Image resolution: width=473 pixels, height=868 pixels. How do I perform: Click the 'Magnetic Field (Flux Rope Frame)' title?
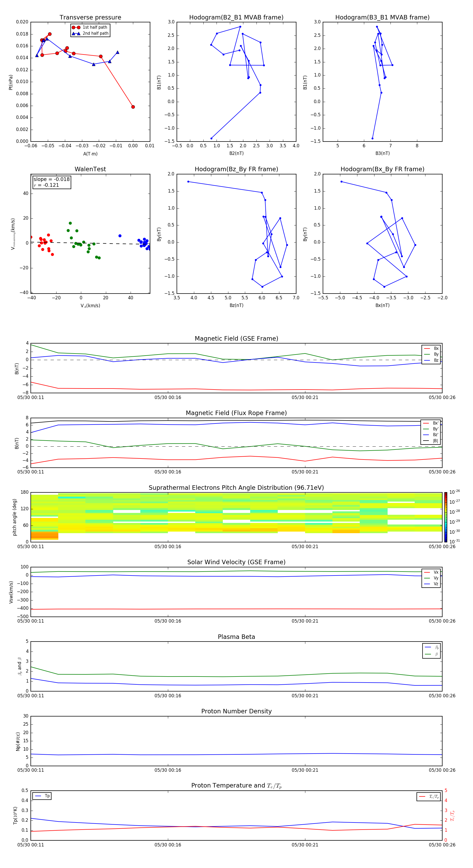[236, 413]
